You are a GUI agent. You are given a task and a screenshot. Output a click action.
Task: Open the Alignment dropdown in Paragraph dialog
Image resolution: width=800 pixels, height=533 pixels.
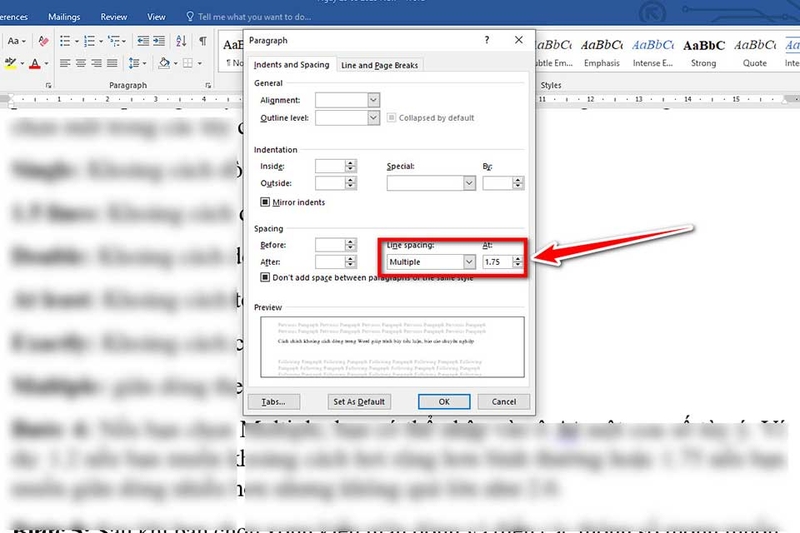[373, 100]
